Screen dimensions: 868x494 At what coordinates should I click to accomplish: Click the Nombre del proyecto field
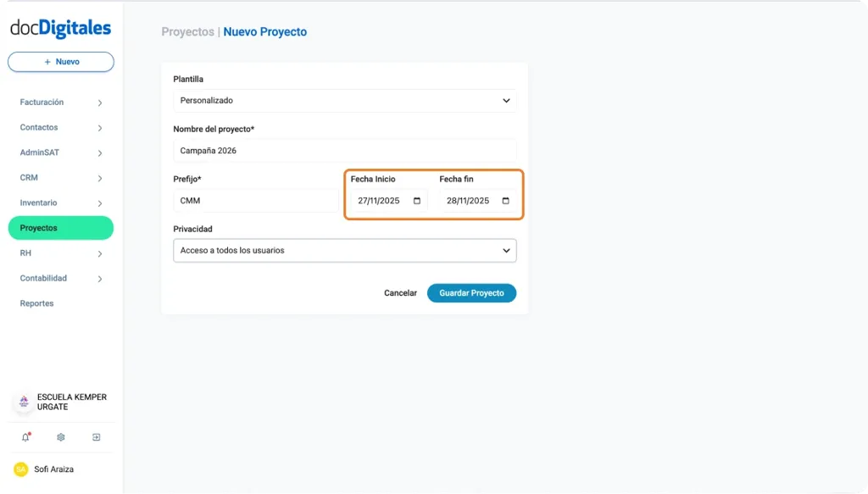click(x=344, y=150)
